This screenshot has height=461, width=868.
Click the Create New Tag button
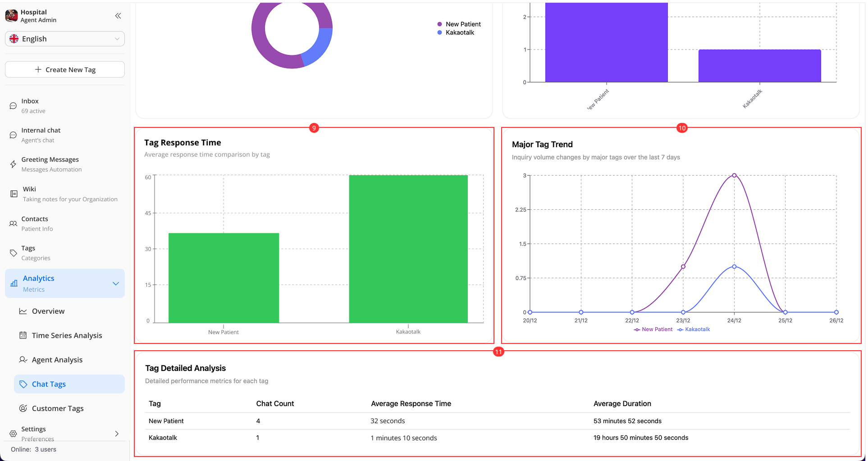click(x=64, y=69)
